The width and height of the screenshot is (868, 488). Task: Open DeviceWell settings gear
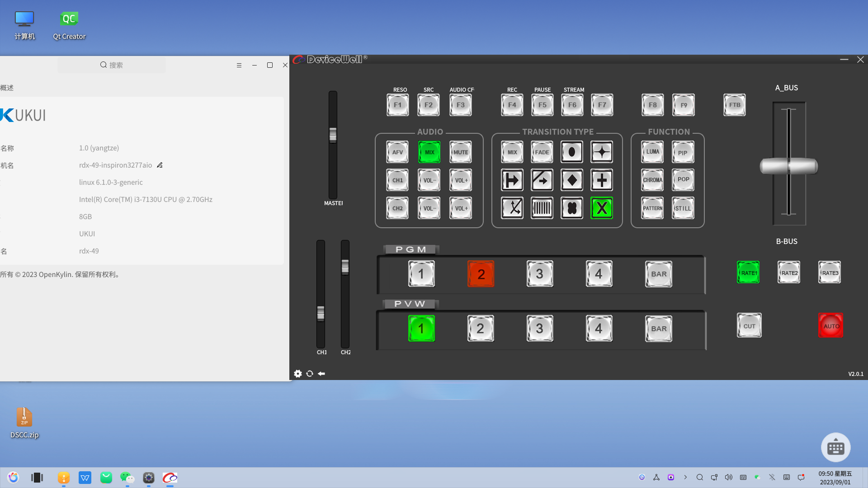[x=298, y=374]
